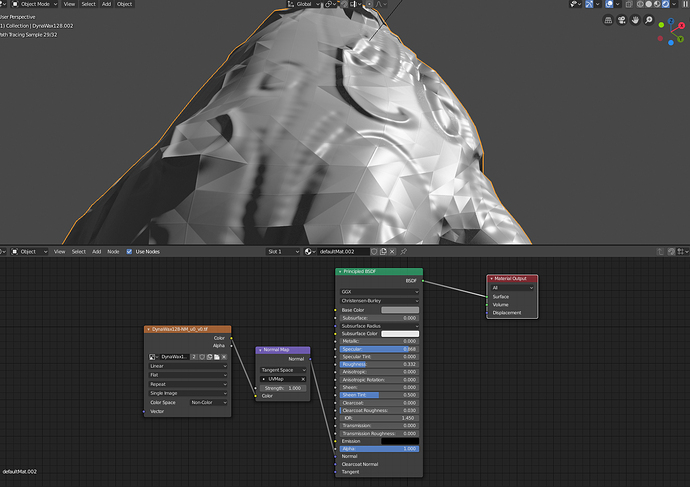690x487 pixels.
Task: Switch to solid viewport shading
Action: (x=649, y=4)
